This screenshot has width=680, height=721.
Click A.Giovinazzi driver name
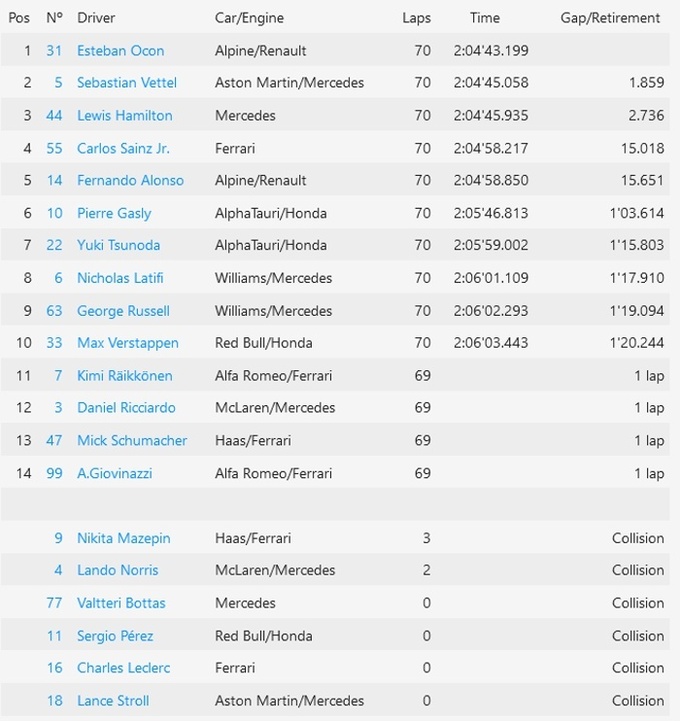(x=114, y=473)
